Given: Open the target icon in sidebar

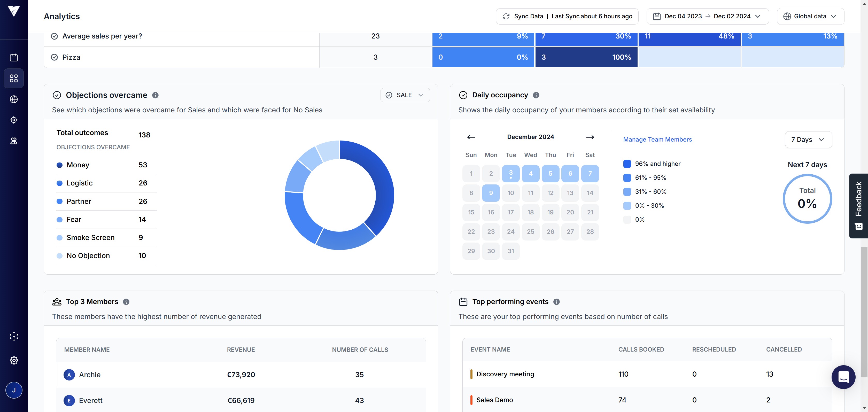Looking at the screenshot, I should pyautogui.click(x=14, y=120).
